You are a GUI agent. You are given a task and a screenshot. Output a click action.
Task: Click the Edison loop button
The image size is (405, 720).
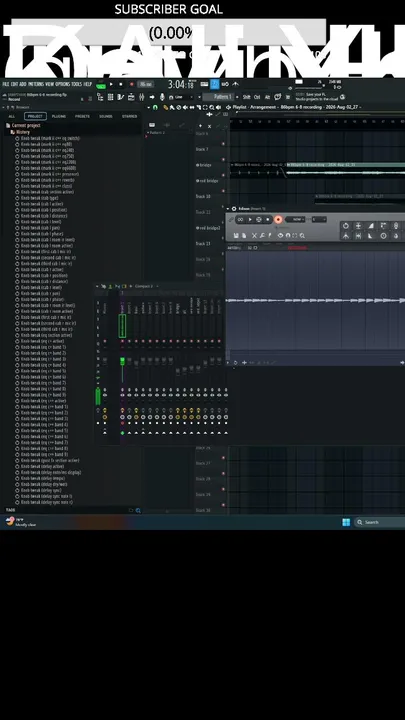[240, 219]
